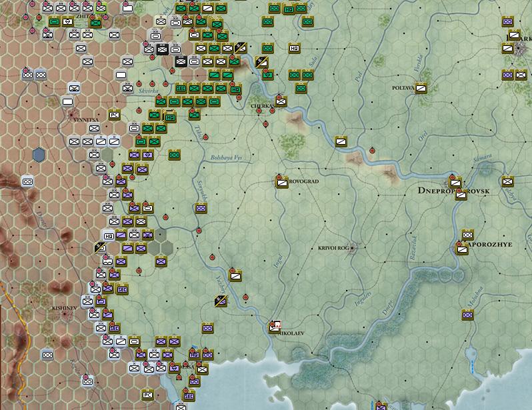Select purple armor counter near Sinyukha river
This screenshot has height=410, width=532.
coord(201,208)
